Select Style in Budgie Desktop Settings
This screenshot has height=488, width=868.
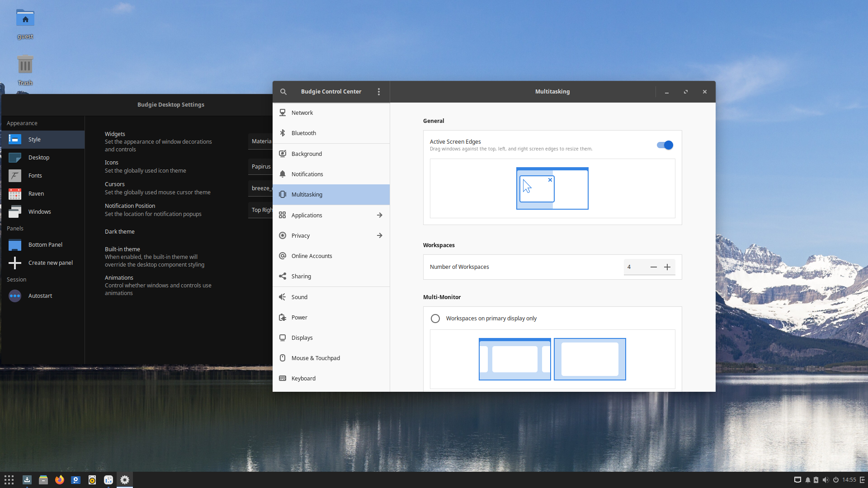(x=43, y=140)
